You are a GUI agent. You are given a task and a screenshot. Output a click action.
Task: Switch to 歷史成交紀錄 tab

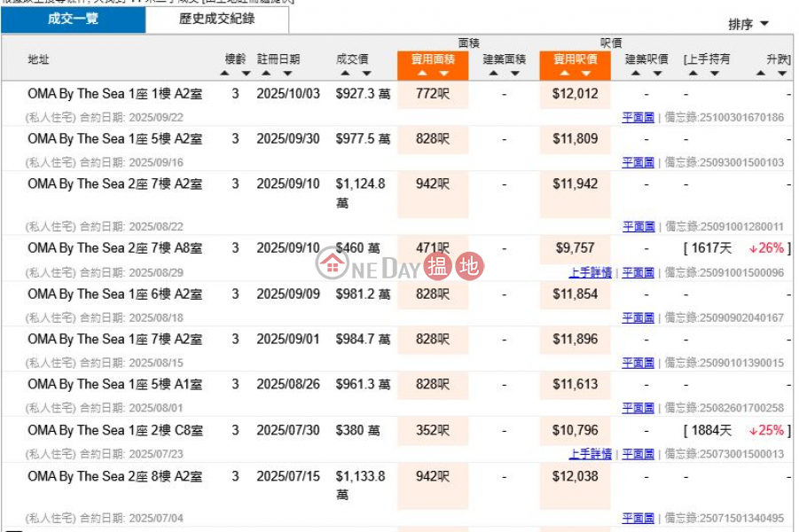216,19
